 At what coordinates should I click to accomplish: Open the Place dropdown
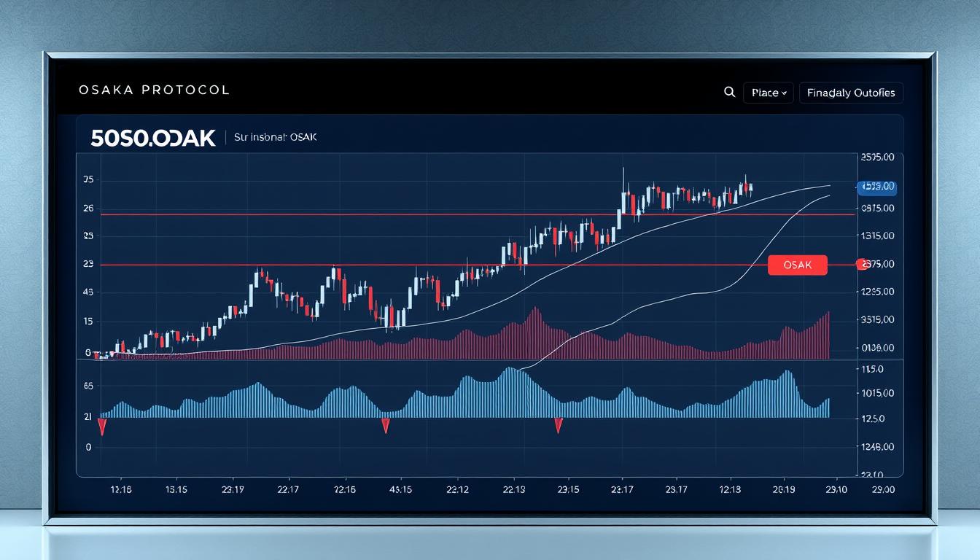tap(769, 93)
